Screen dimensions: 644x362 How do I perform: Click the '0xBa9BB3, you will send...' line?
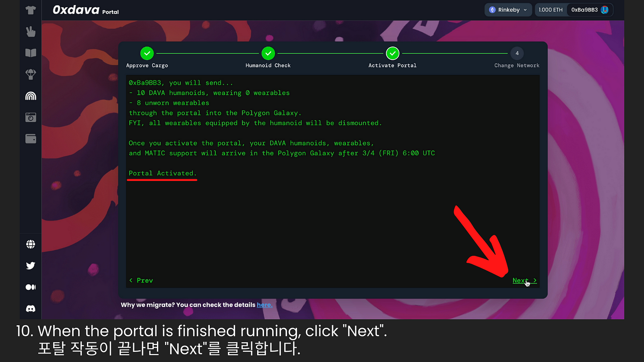181,83
